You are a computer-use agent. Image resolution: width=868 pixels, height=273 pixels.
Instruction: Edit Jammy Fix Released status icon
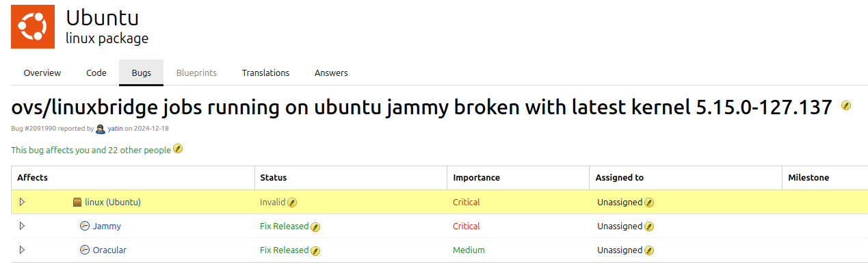[x=315, y=226]
